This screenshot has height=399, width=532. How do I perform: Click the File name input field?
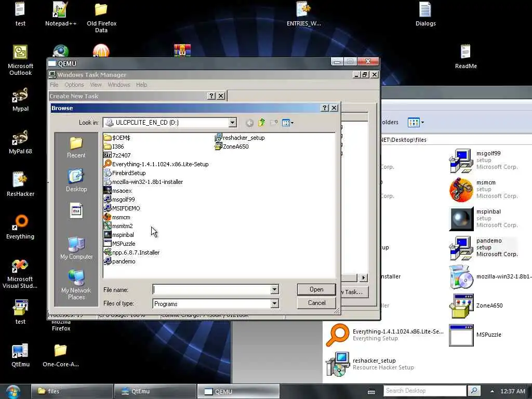tap(212, 290)
